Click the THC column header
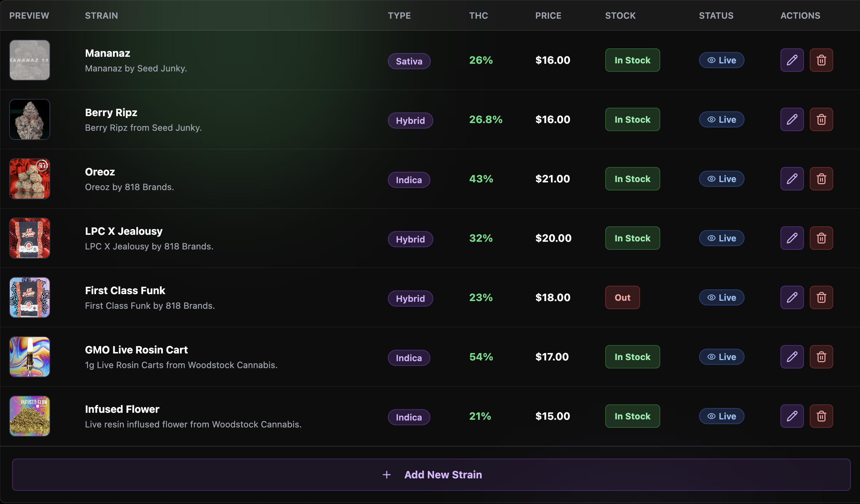The height and width of the screenshot is (504, 860). click(478, 16)
